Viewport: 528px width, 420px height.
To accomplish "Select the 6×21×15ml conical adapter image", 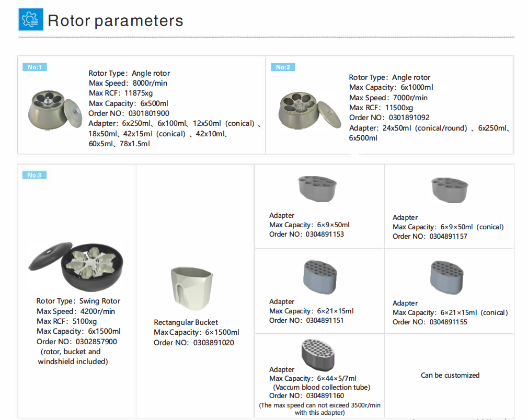I will [446, 277].
